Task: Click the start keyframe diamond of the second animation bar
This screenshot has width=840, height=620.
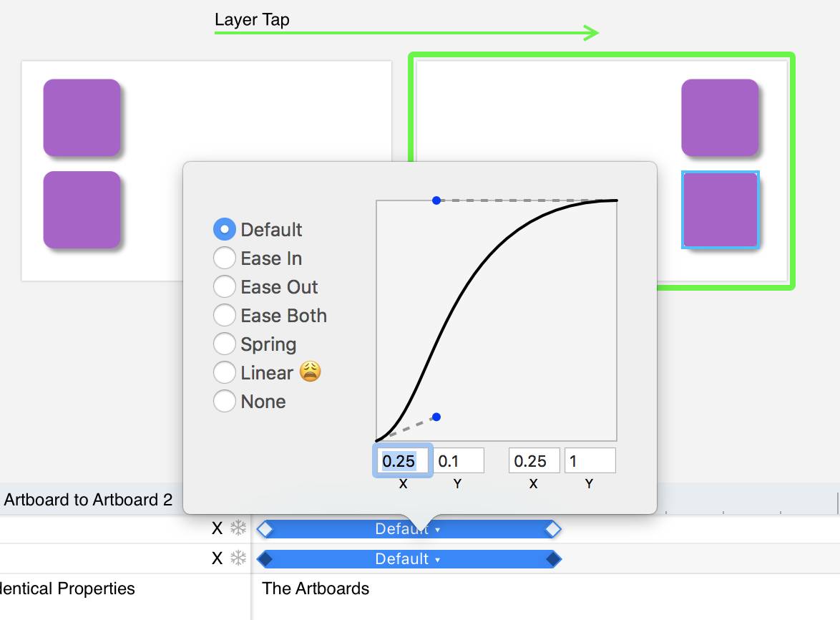Action: (265, 558)
